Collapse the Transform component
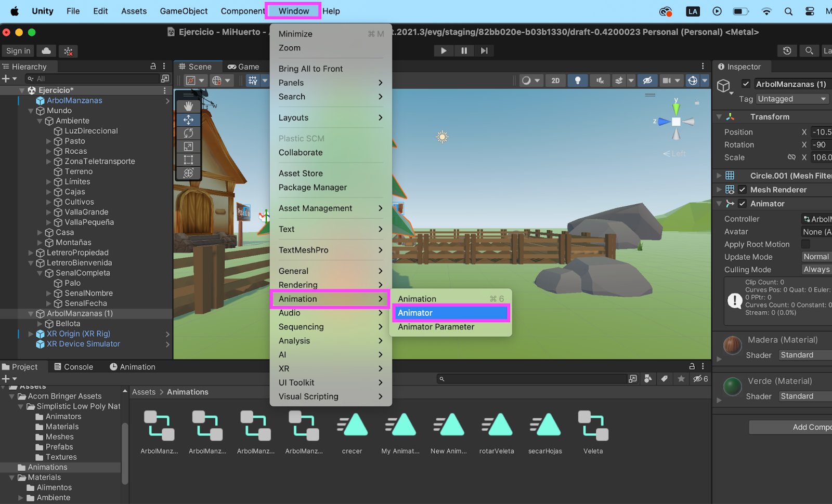This screenshot has width=832, height=504. click(719, 117)
